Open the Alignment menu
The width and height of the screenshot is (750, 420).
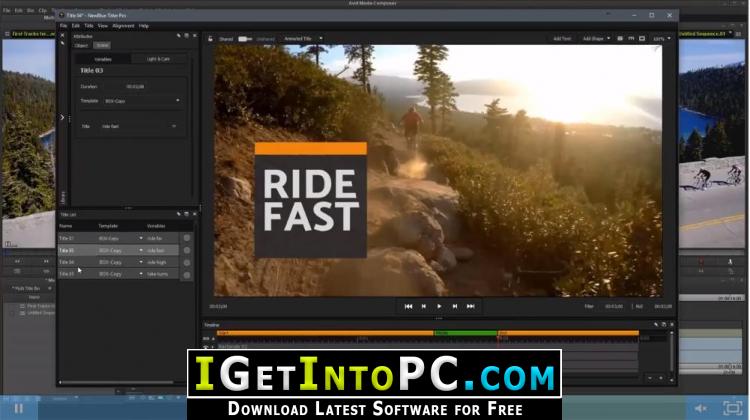pos(123,26)
